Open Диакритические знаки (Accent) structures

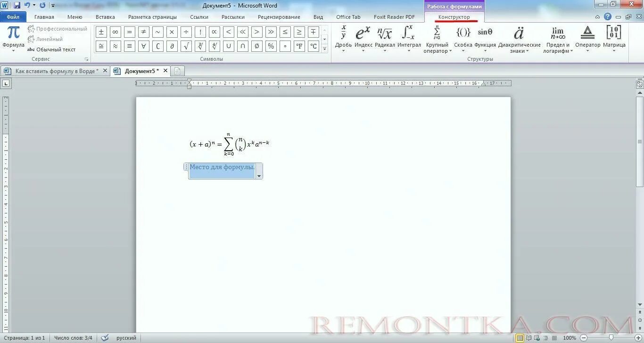pyautogui.click(x=519, y=40)
